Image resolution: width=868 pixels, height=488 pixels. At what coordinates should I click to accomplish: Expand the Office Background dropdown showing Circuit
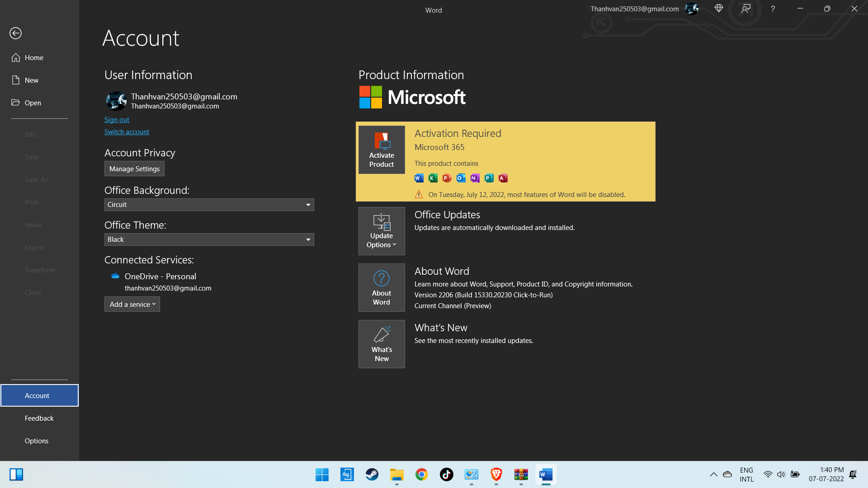click(x=209, y=204)
